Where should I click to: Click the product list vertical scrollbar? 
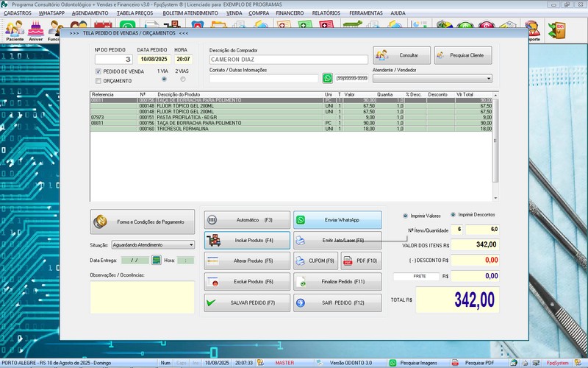[496, 147]
